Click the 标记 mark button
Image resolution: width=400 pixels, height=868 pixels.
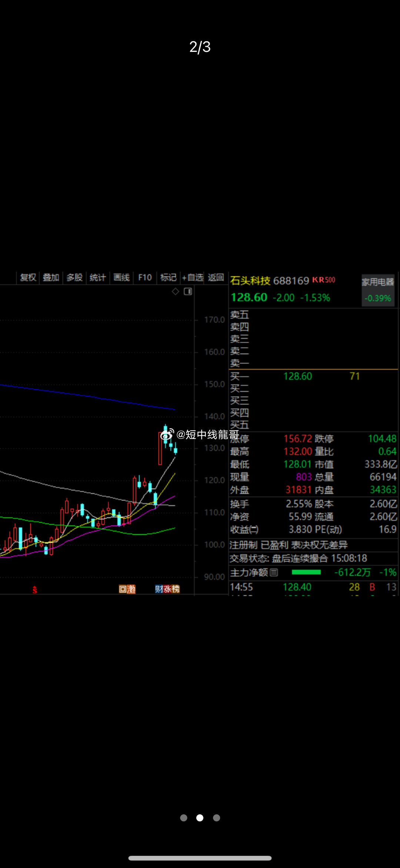pyautogui.click(x=168, y=277)
